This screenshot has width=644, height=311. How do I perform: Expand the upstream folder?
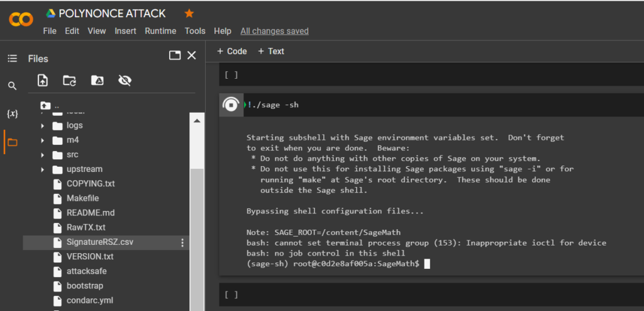point(42,169)
